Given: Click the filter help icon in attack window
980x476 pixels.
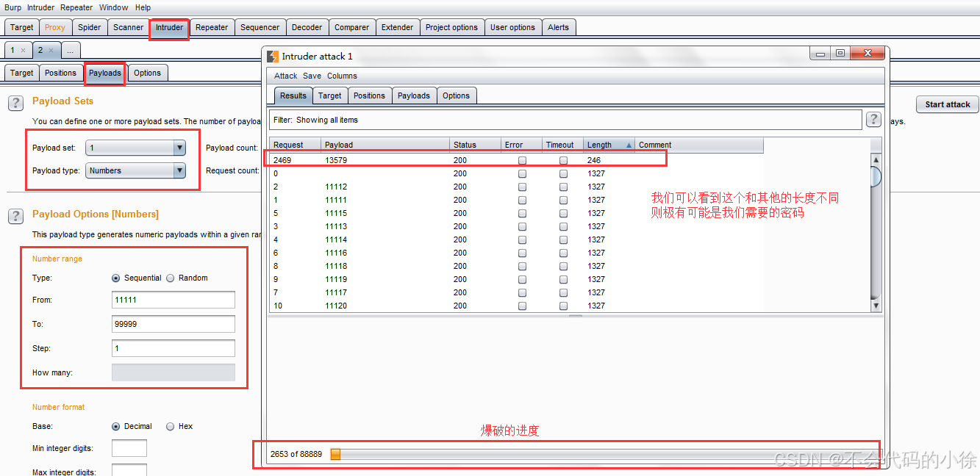Looking at the screenshot, I should [873, 119].
